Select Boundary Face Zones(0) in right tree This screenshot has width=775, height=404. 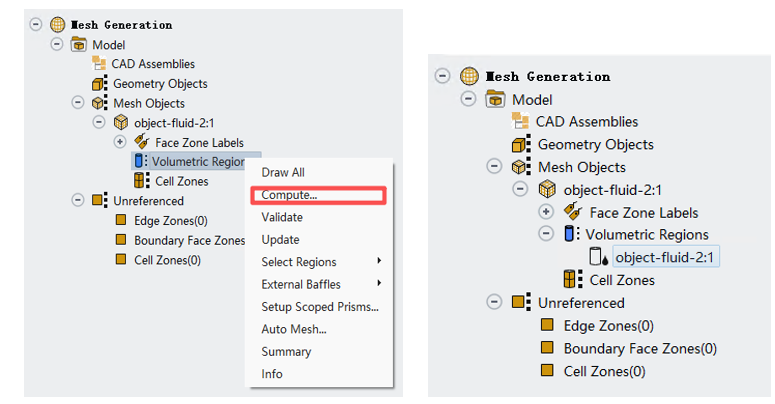(640, 349)
